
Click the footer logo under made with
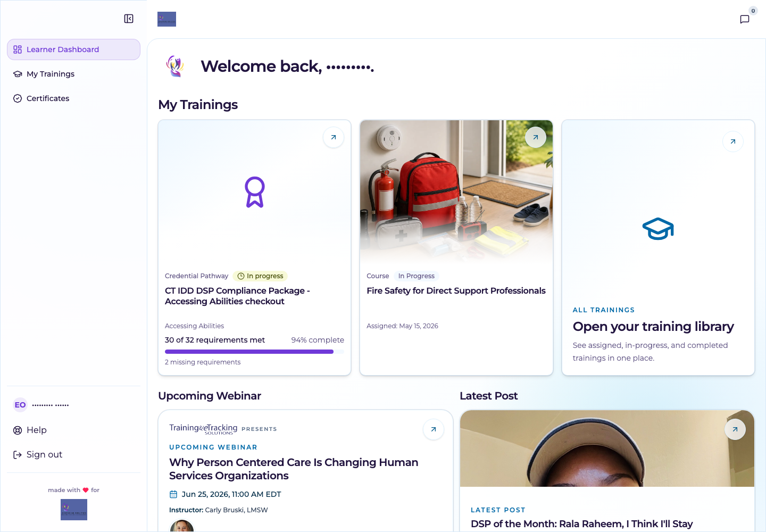tap(74, 510)
